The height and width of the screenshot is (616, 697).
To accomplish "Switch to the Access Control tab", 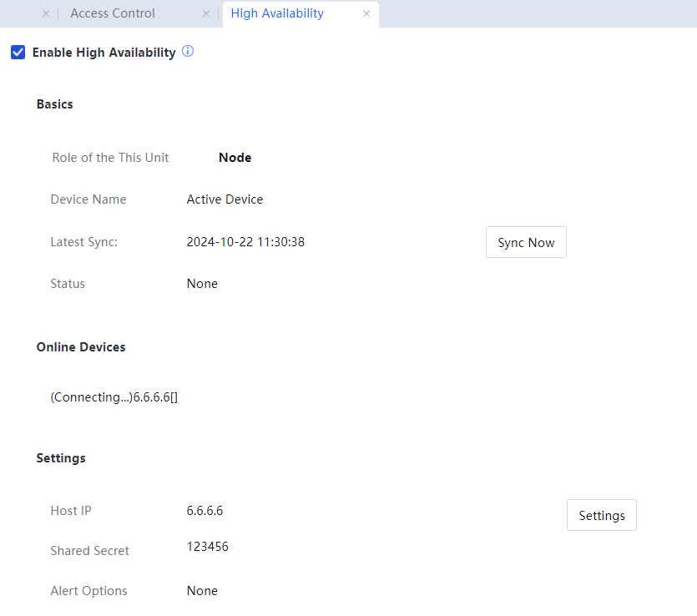I will 113,13.
